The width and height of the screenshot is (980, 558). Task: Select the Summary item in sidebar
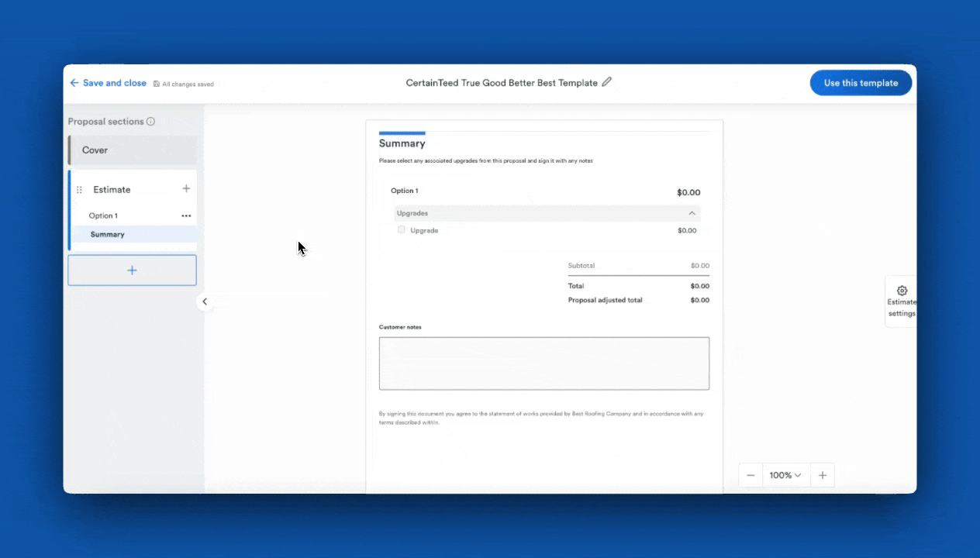pyautogui.click(x=133, y=234)
